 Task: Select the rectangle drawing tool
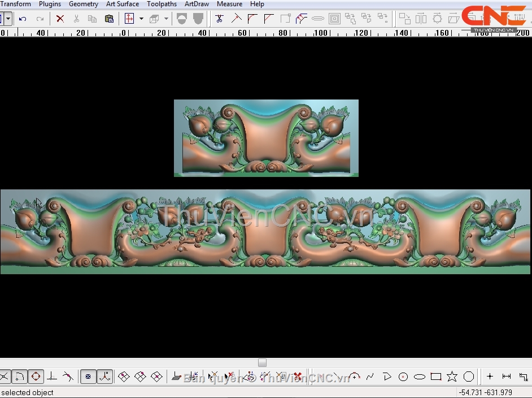click(x=435, y=377)
